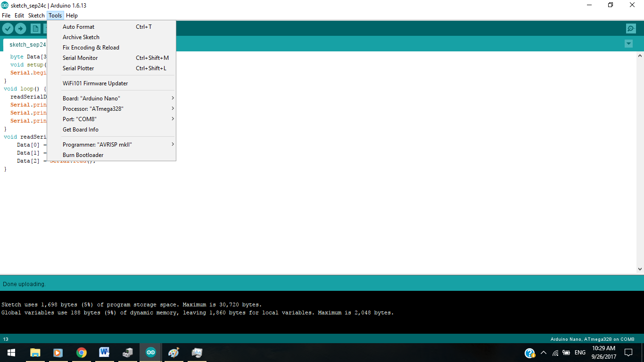Click the Upload arrow toolbar icon
The width and height of the screenshot is (644, 362).
(20, 29)
